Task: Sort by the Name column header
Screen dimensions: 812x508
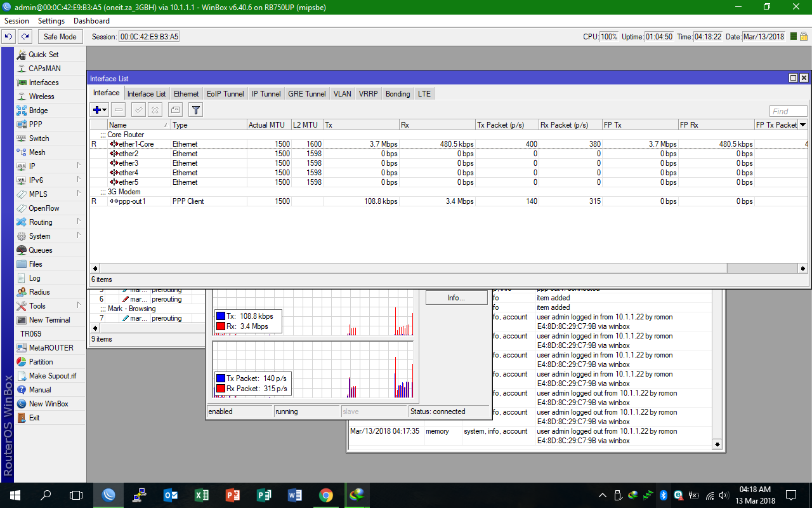Action: coord(140,125)
